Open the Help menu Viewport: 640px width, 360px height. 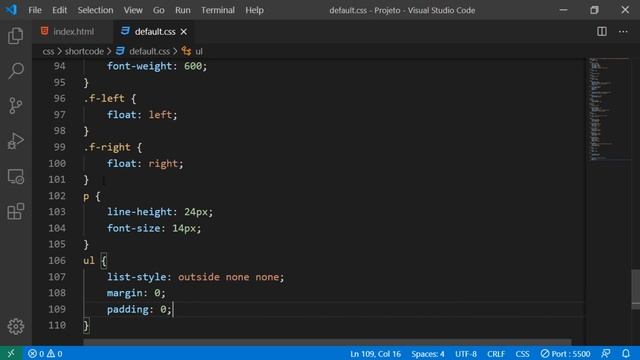click(254, 10)
